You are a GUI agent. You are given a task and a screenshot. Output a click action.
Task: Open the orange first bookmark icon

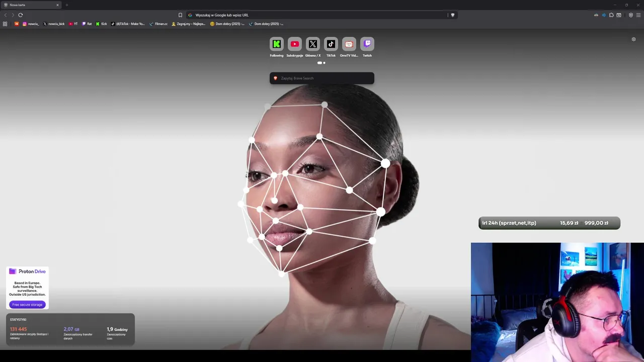tap(17, 24)
